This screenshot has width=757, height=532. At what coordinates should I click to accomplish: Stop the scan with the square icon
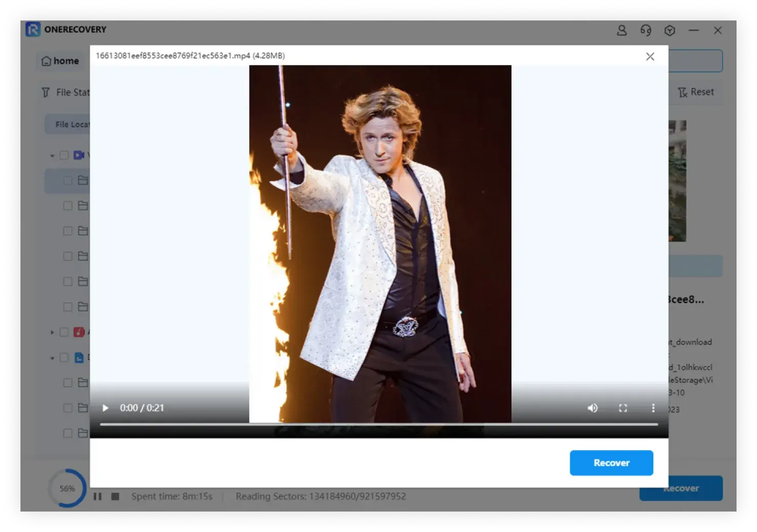pyautogui.click(x=115, y=496)
